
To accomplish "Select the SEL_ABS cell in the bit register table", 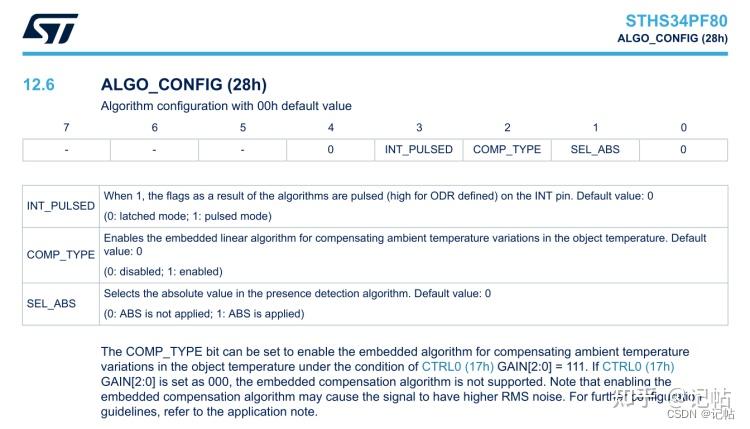I will coord(595,150).
